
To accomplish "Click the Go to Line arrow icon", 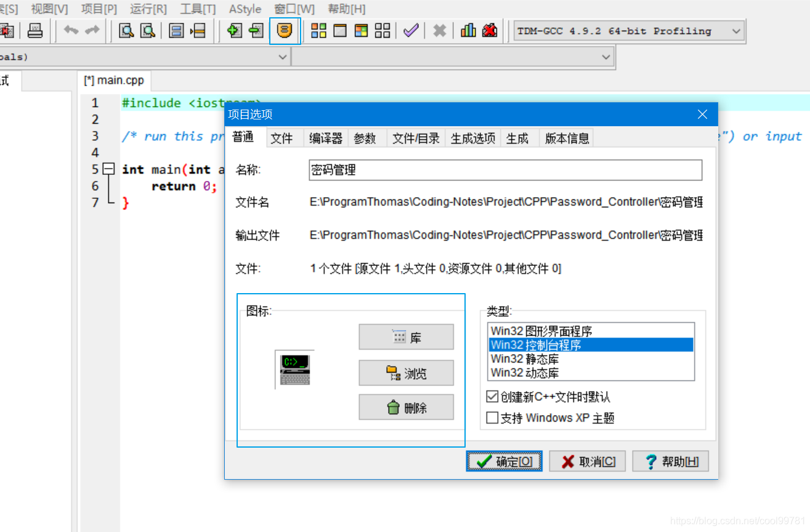I will tap(198, 31).
